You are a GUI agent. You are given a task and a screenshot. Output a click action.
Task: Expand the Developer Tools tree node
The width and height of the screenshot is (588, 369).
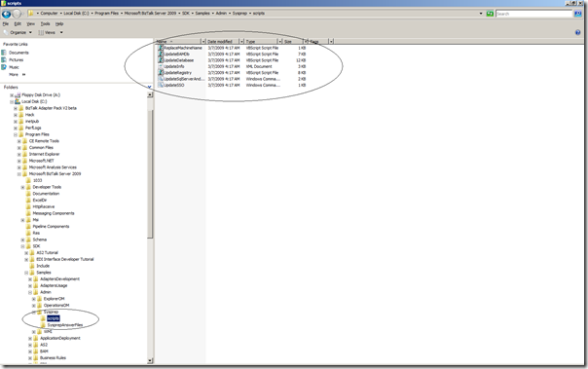22,187
